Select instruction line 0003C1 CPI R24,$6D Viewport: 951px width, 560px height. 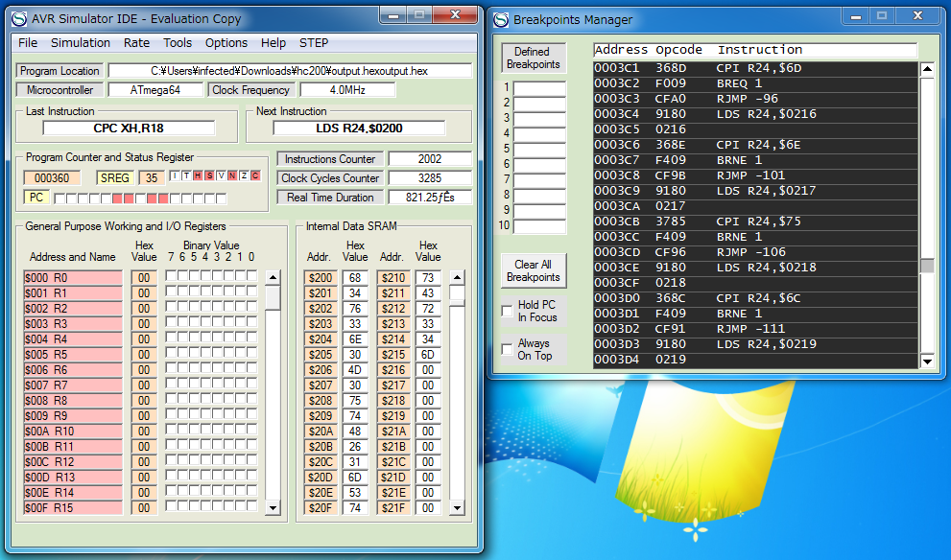tap(755, 68)
